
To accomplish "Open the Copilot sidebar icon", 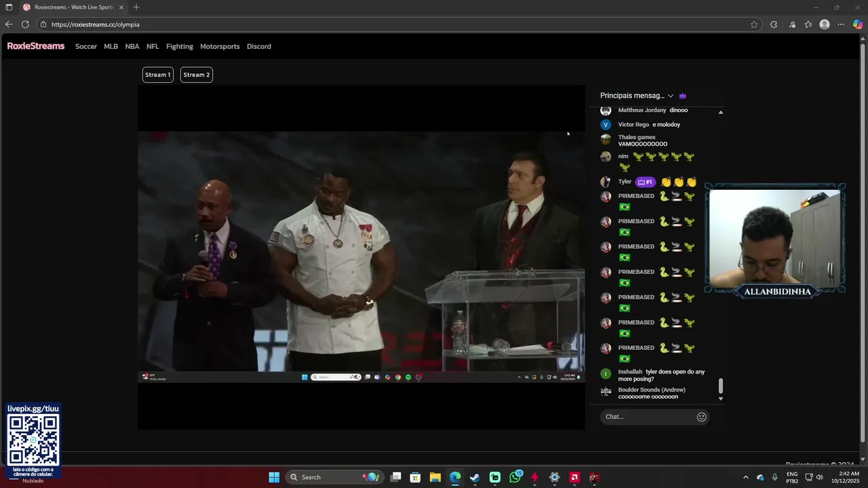I will [858, 24].
